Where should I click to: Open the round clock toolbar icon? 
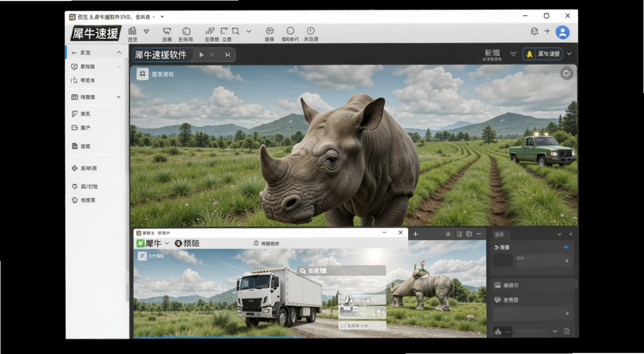[311, 31]
